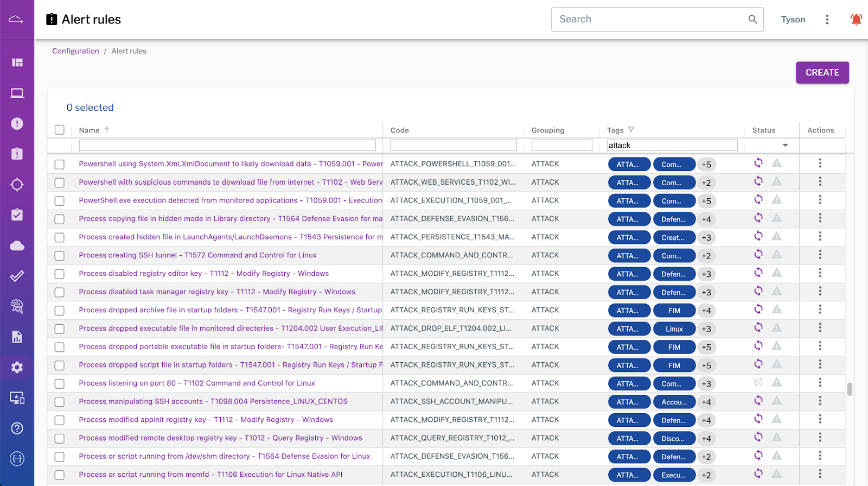Click the Code column header
Screen dimensions: 868x486
click(400, 130)
